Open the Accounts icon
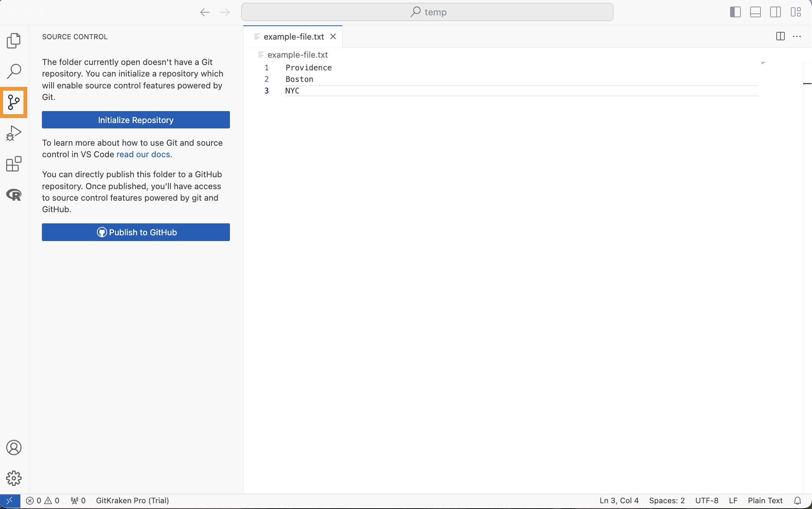Viewport: 812px width, 509px height. click(x=14, y=447)
